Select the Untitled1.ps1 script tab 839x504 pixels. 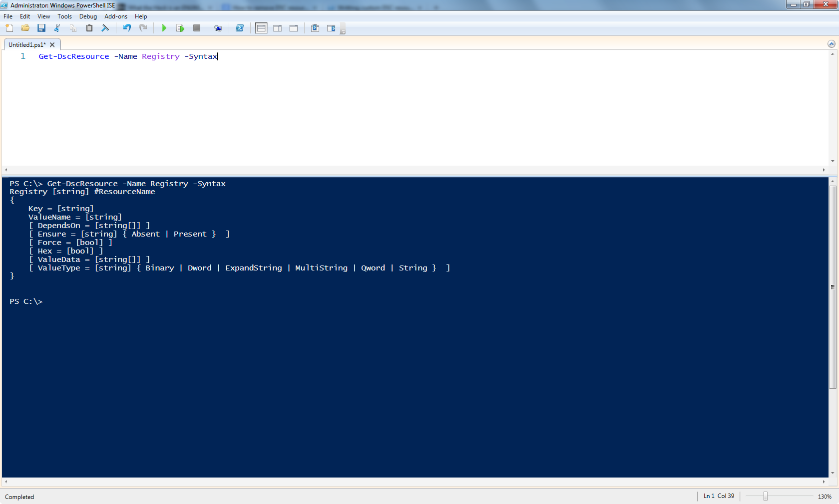[27, 45]
